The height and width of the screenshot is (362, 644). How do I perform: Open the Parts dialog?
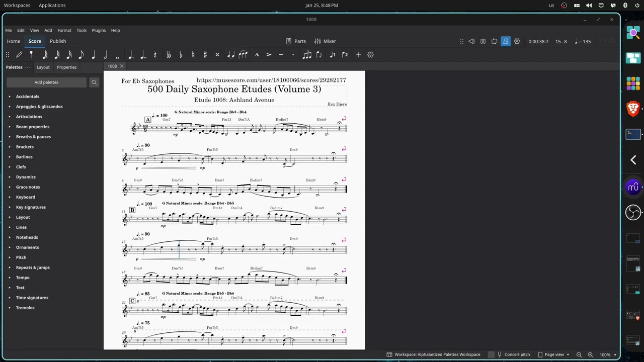[x=296, y=41]
